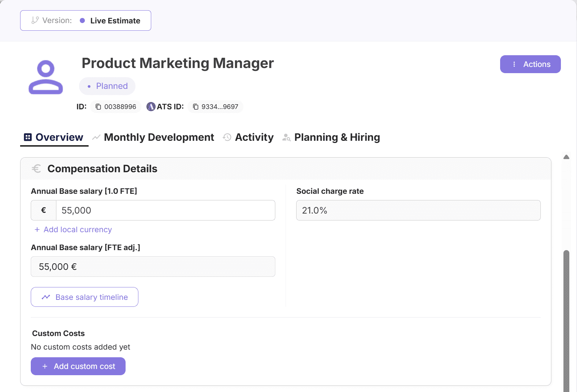
Task: Click the Annual Base salary input field
Action: pyautogui.click(x=165, y=210)
